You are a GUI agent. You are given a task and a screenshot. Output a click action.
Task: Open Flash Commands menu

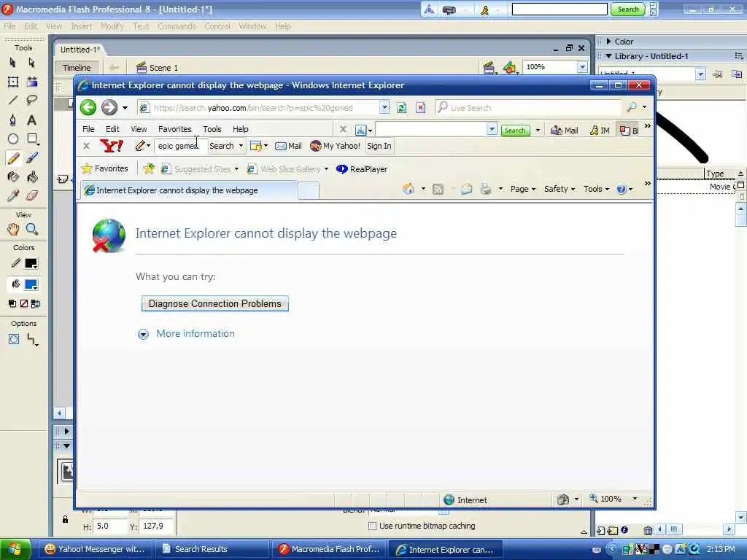177,26
